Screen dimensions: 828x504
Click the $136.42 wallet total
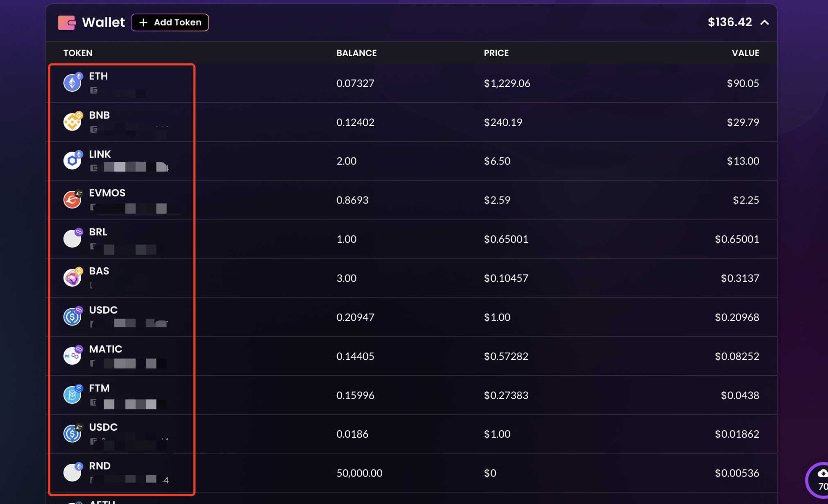pyautogui.click(x=730, y=22)
